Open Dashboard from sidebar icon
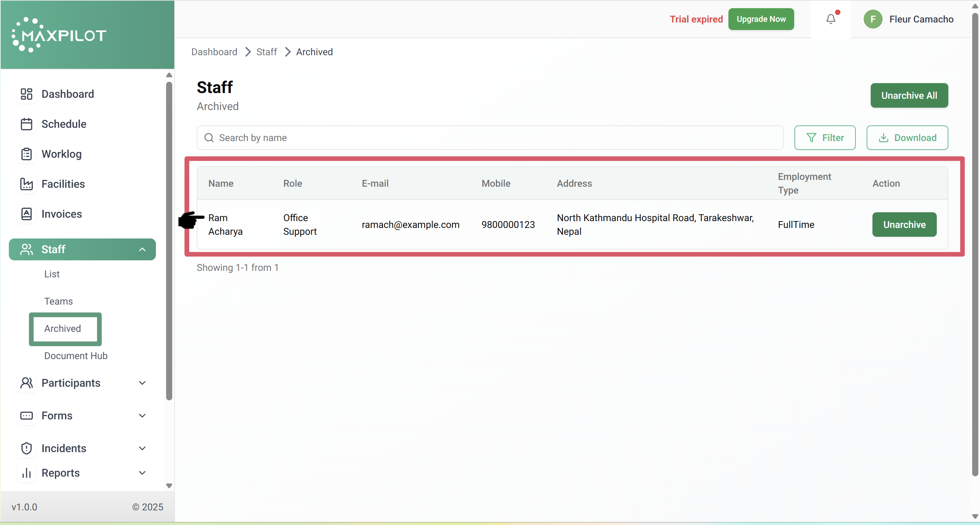This screenshot has height=525, width=980. point(26,94)
